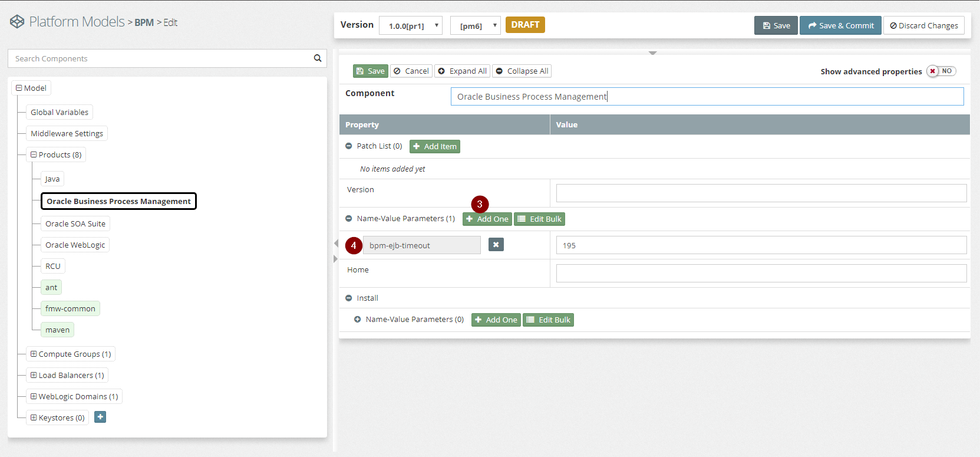This screenshot has height=457, width=980.
Task: Click the Platform Models logo icon
Action: click(17, 22)
